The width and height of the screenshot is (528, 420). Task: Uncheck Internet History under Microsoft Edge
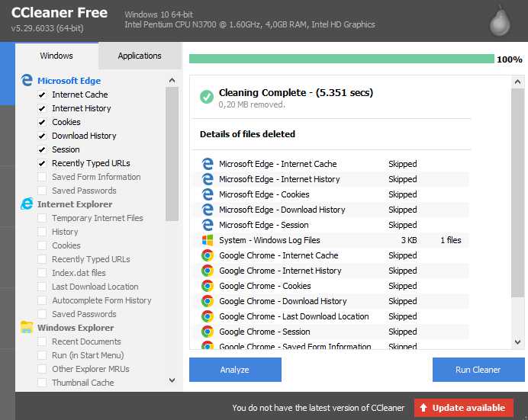[x=42, y=108]
